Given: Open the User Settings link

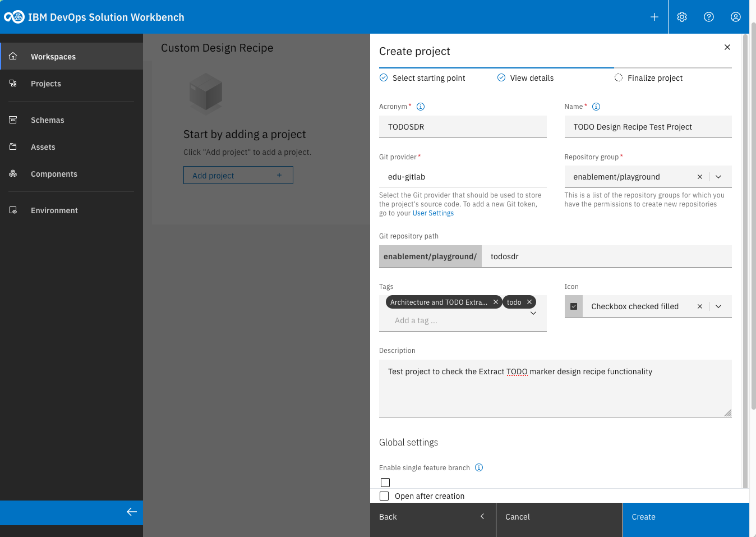Looking at the screenshot, I should (x=433, y=213).
